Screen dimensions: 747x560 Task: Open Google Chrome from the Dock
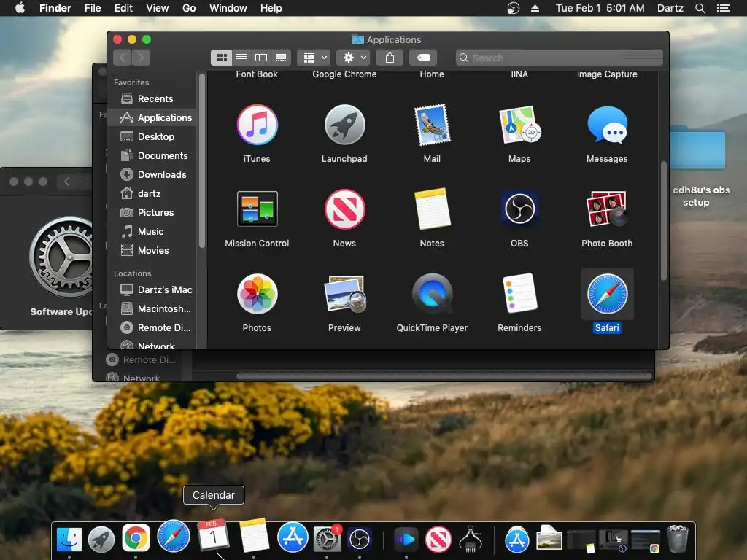[136, 539]
